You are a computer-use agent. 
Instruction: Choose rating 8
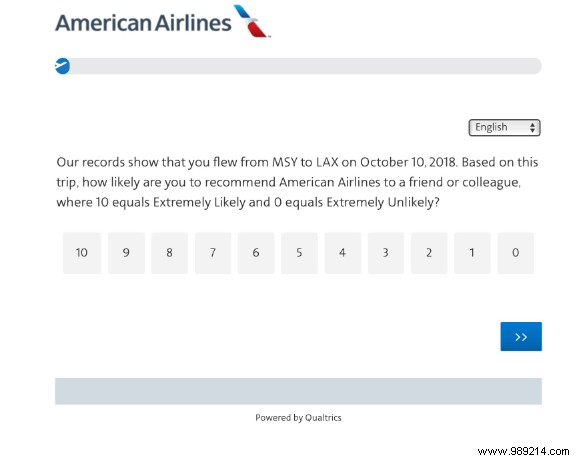click(169, 253)
